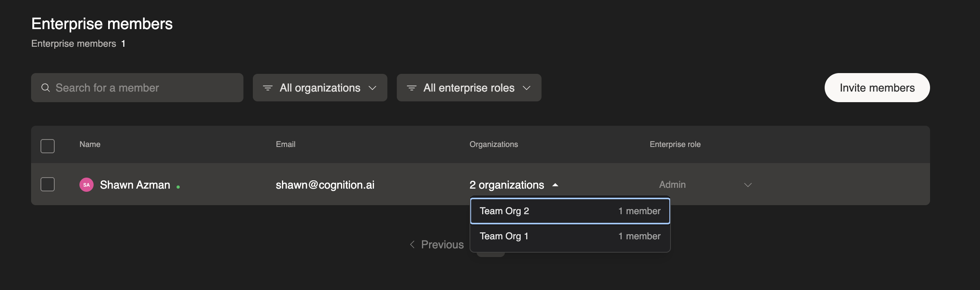Click the green status dot by Shawn Azman
Screen dimensions: 980x290
click(x=178, y=187)
